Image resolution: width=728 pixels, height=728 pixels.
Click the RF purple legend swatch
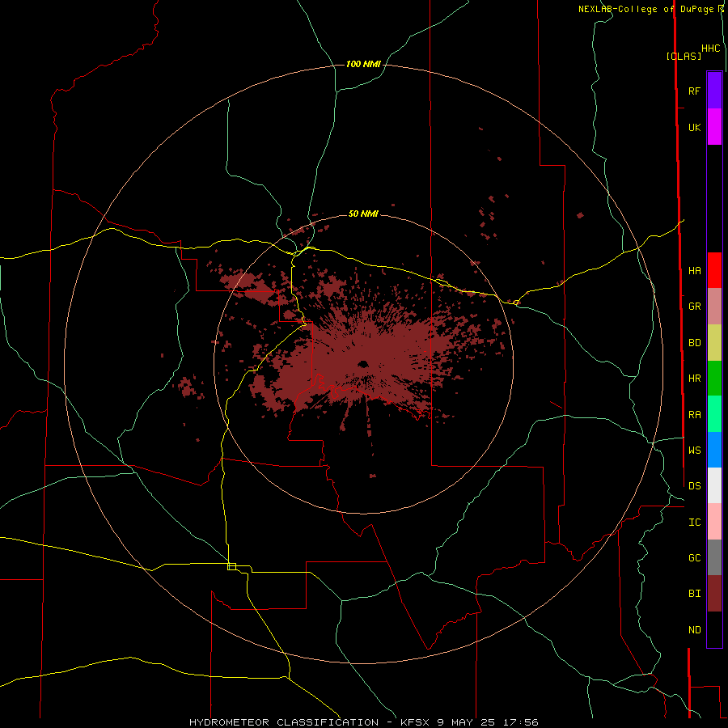(714, 91)
